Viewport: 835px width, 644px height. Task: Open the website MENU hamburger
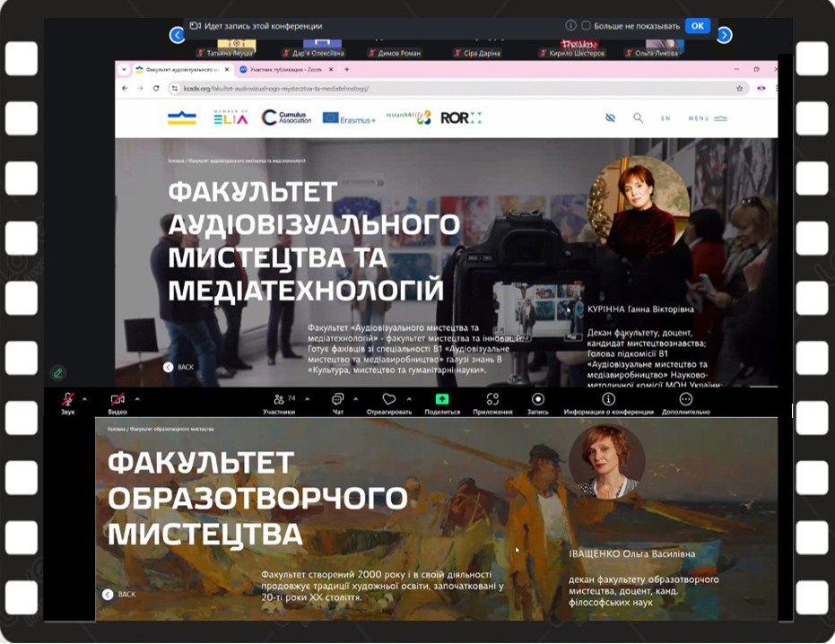707,118
